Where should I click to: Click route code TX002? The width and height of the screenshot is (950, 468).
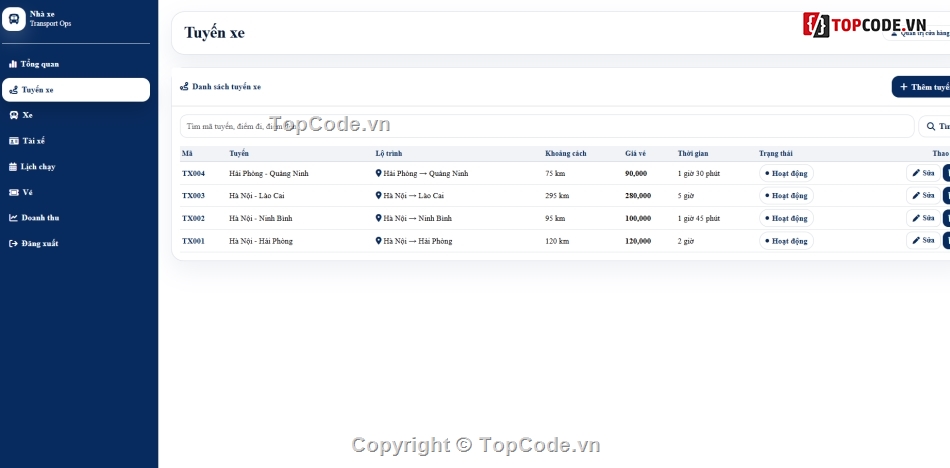point(193,218)
